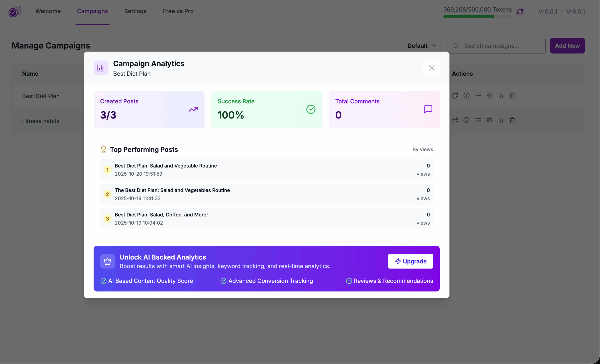Open settings gear for Fitness habits campaign
Viewport: 600px width, 364px height.
click(x=489, y=120)
